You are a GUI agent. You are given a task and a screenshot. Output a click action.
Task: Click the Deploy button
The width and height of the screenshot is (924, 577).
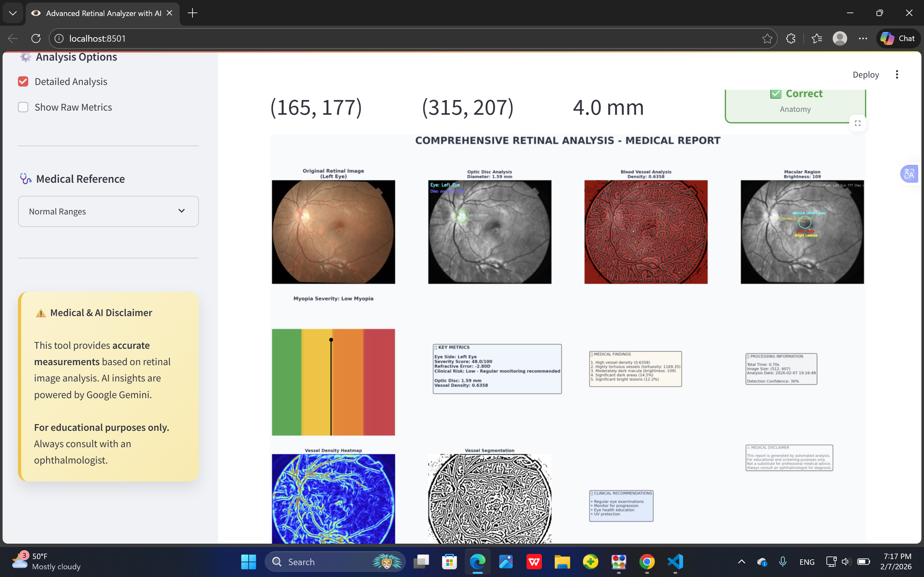point(866,75)
